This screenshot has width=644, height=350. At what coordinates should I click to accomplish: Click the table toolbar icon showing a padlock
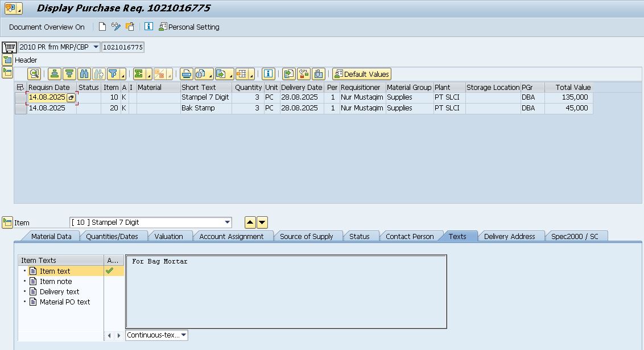(x=304, y=74)
